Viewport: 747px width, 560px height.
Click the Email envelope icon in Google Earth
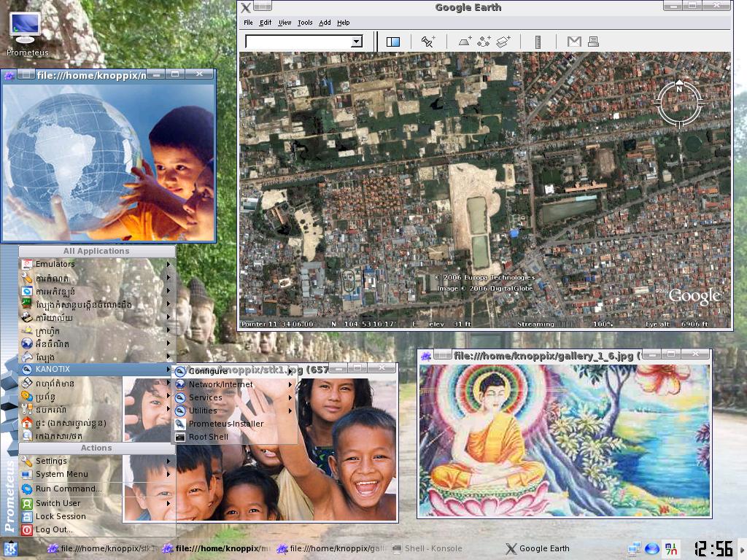coord(574,42)
